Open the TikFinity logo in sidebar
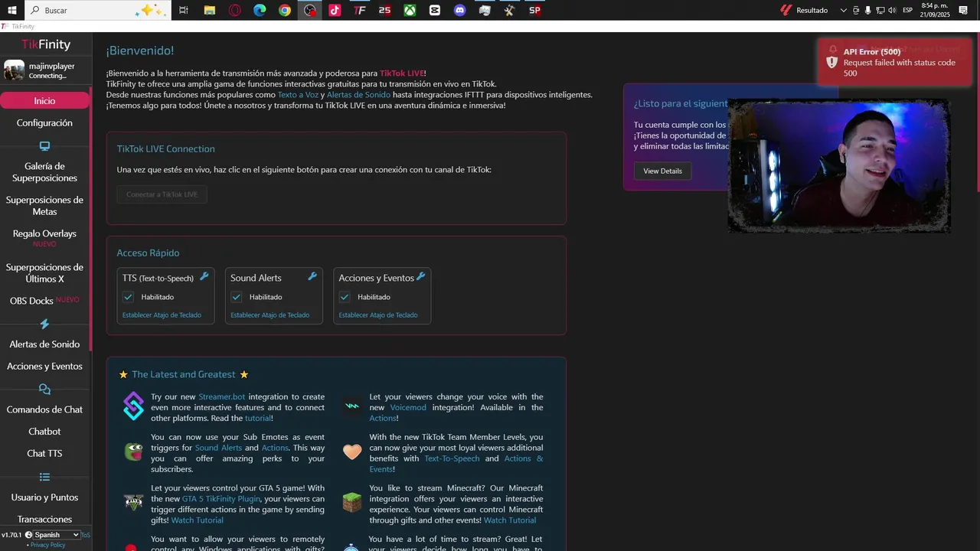The height and width of the screenshot is (551, 980). coord(45,44)
